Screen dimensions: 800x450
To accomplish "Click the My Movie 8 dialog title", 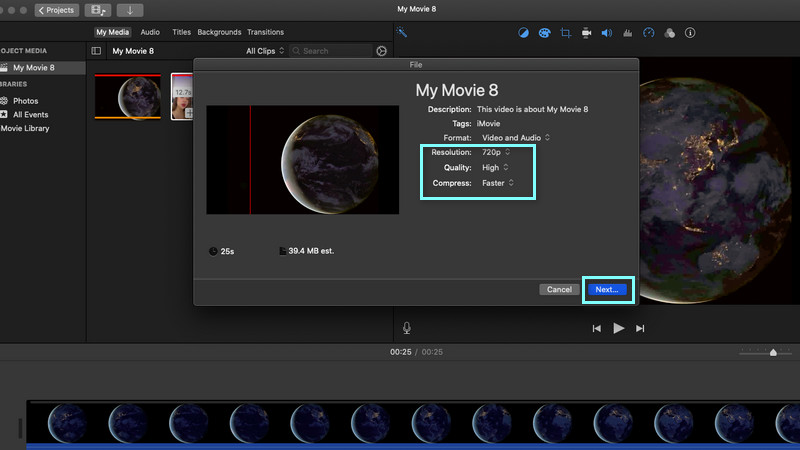I will click(457, 90).
